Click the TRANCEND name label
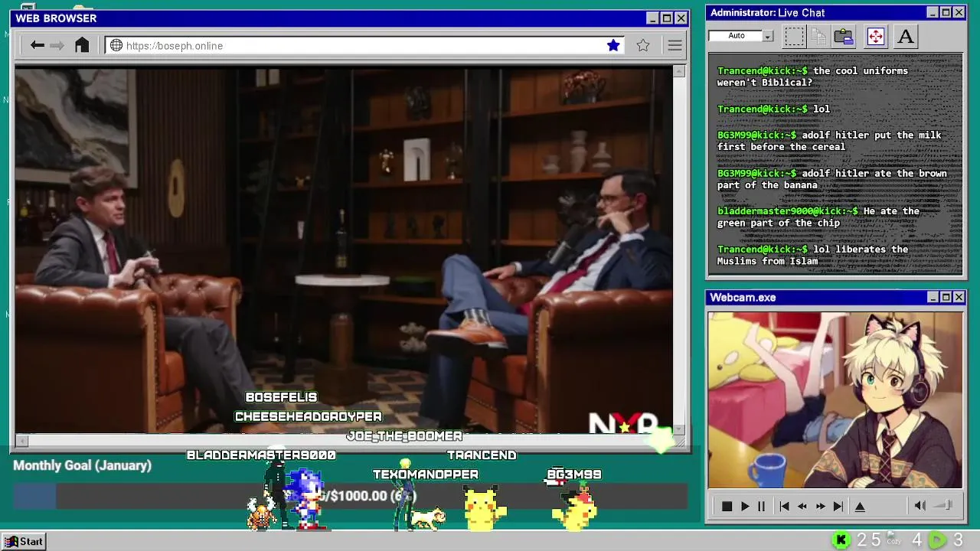 click(482, 455)
